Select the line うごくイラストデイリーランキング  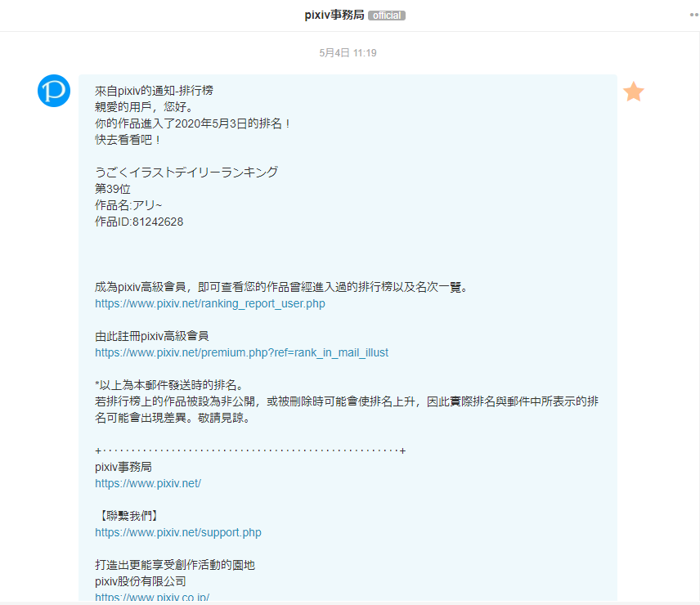[x=186, y=173]
